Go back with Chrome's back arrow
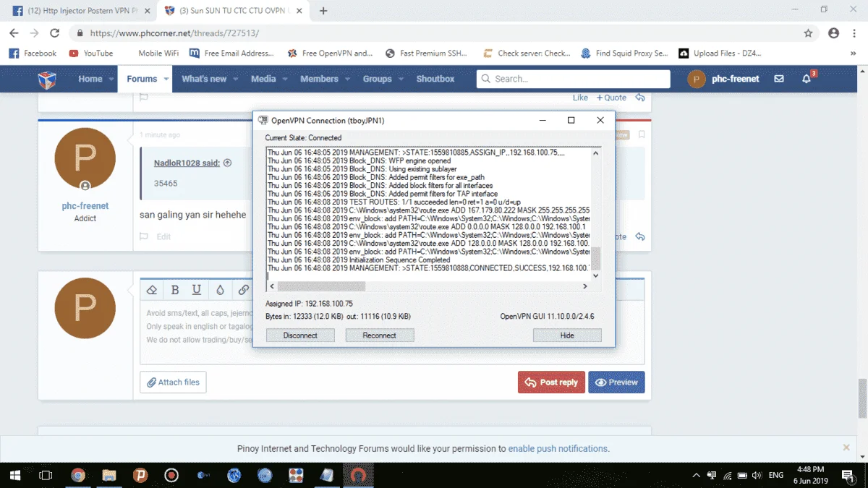Screen dimensions: 868x488 tap(14, 33)
